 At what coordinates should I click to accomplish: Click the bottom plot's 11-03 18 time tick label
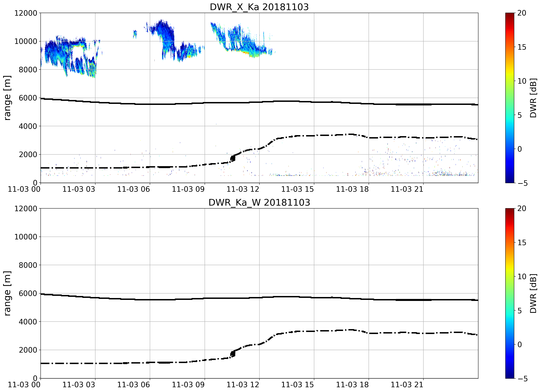coord(352,385)
